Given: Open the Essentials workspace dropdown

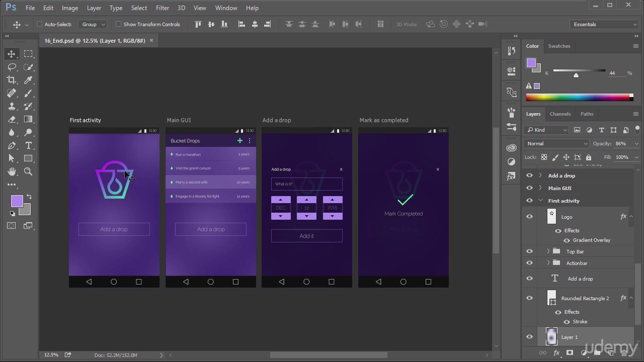Looking at the screenshot, I should [605, 24].
